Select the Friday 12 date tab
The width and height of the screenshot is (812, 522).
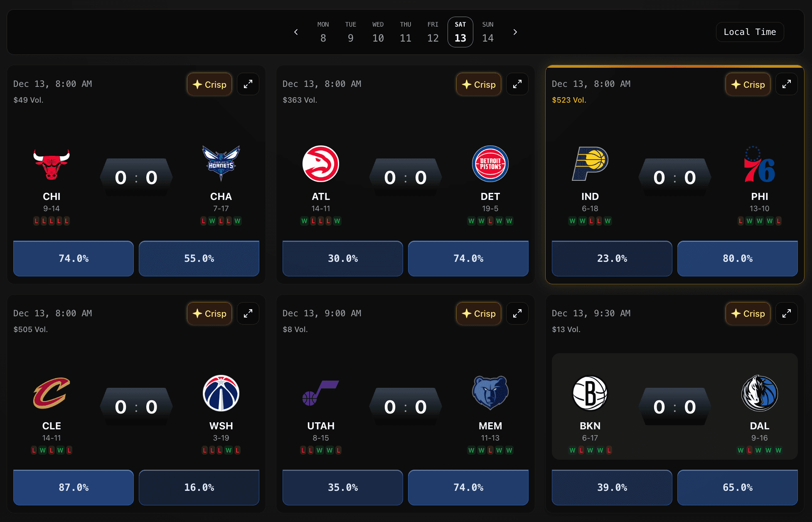coord(433,32)
